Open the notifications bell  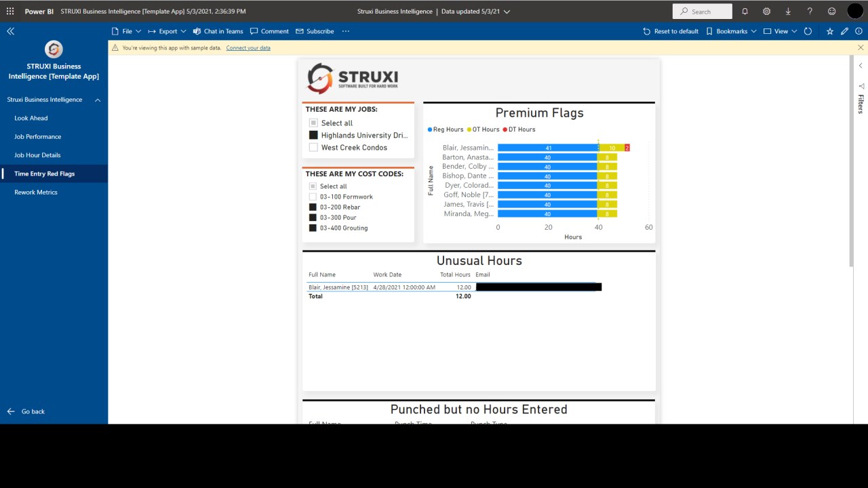click(745, 12)
